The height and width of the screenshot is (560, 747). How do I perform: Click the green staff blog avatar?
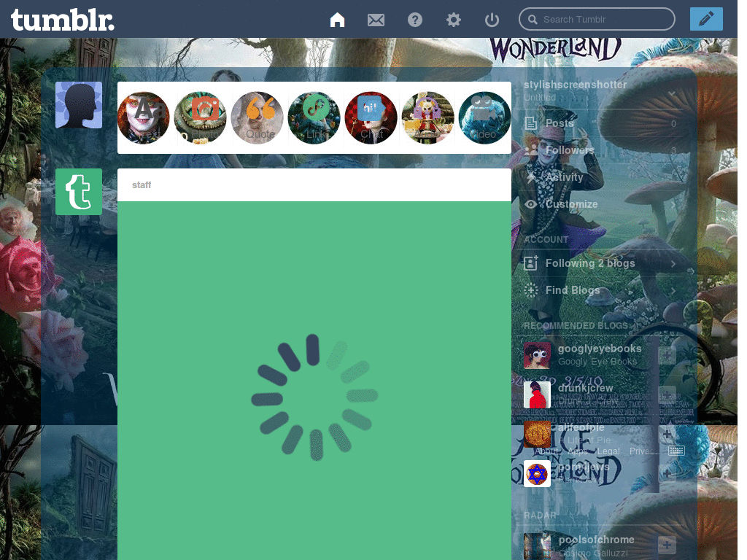point(79,192)
